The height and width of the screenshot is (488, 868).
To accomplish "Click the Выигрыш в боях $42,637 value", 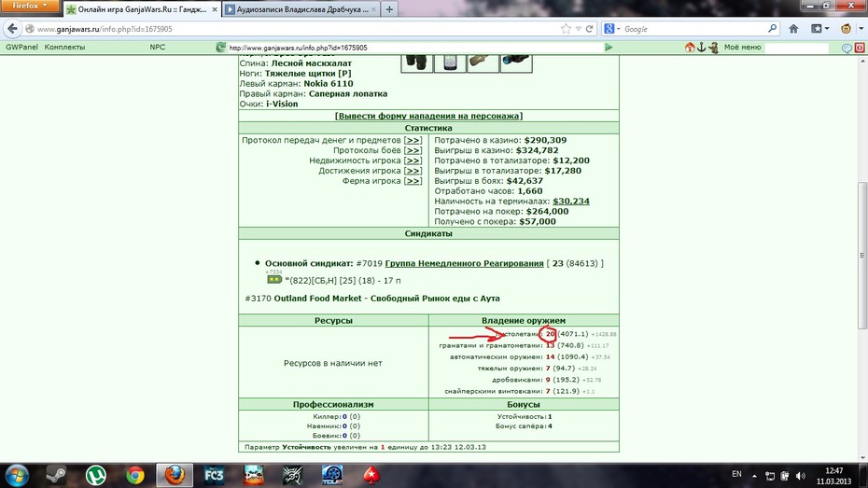I will click(525, 181).
